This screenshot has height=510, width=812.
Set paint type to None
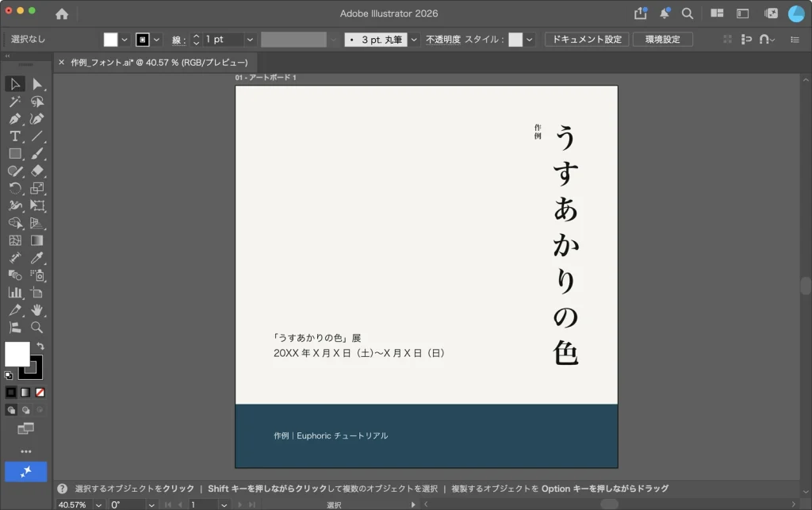(40, 393)
